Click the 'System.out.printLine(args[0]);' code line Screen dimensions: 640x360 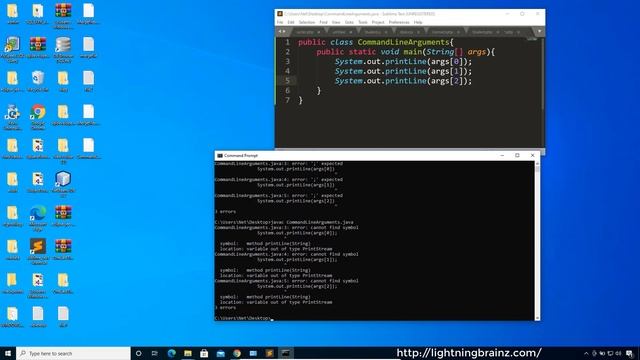(x=403, y=62)
